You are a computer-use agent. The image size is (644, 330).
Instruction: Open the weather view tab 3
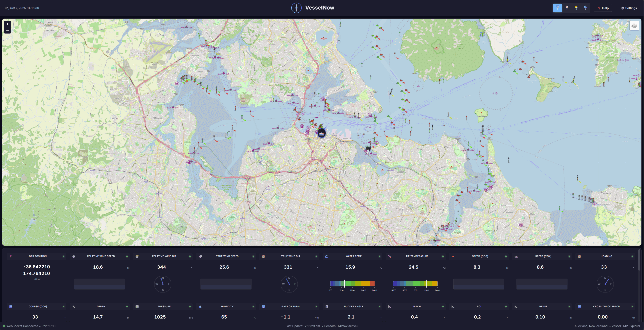point(576,8)
